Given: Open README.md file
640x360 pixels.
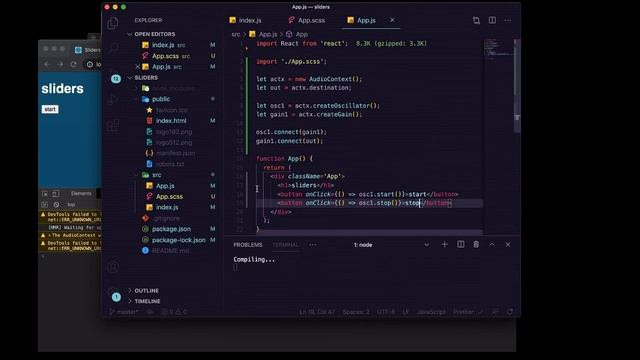Looking at the screenshot, I should (171, 251).
